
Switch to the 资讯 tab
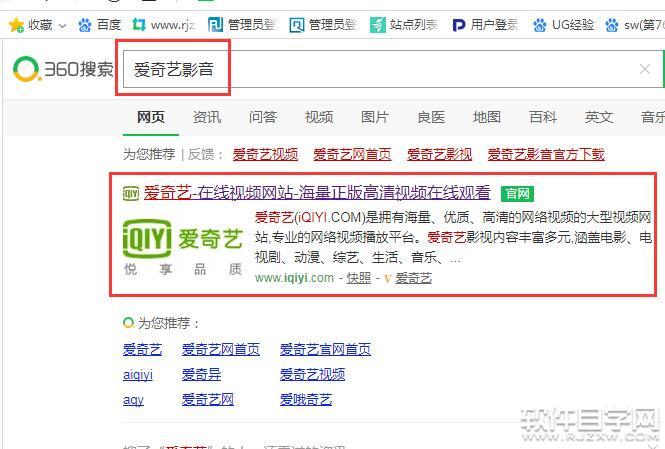click(207, 117)
